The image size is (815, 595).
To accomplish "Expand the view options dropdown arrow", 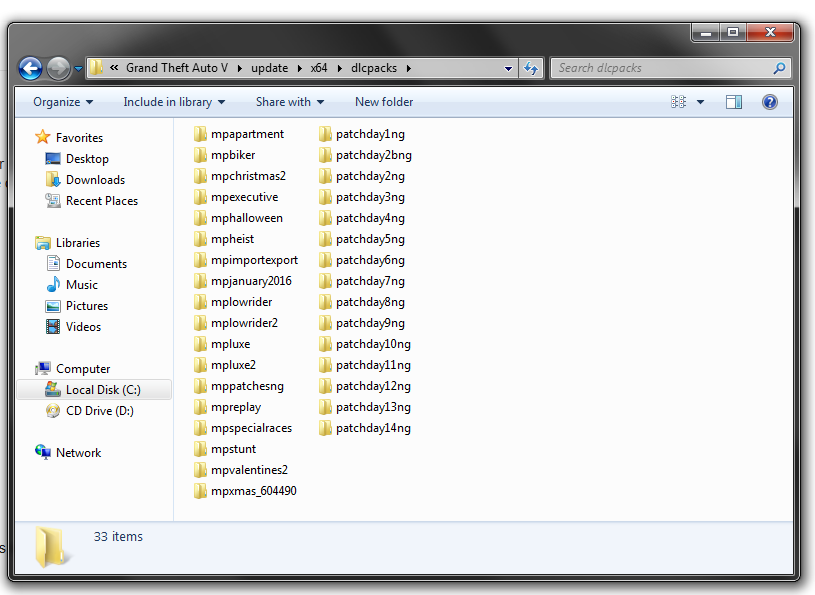I will (701, 102).
